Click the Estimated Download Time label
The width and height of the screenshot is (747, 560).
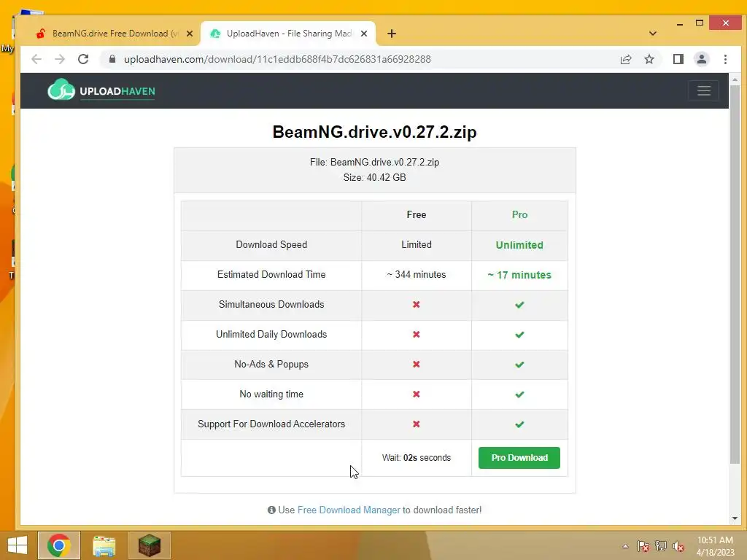pyautogui.click(x=271, y=275)
